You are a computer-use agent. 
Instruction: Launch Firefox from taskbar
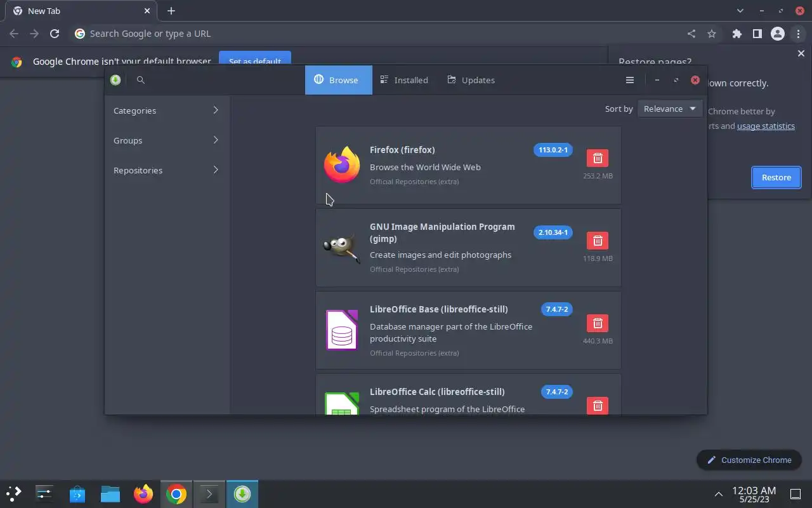click(143, 493)
